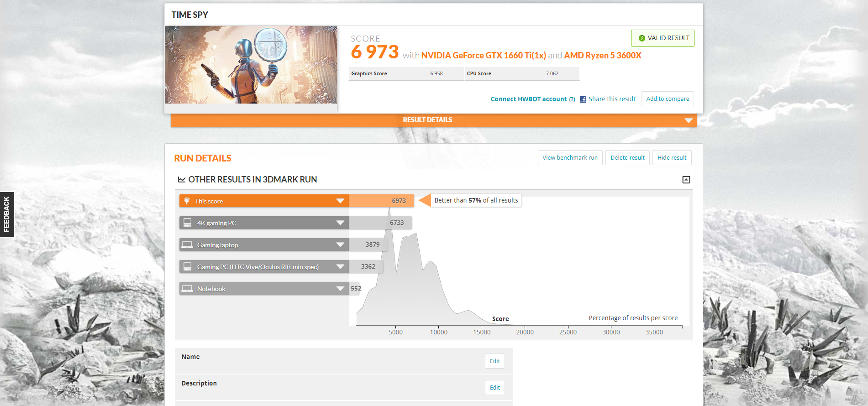The height and width of the screenshot is (406, 868).
Task: Click the laptop icon beside Gaming laptop
Action: [x=187, y=245]
